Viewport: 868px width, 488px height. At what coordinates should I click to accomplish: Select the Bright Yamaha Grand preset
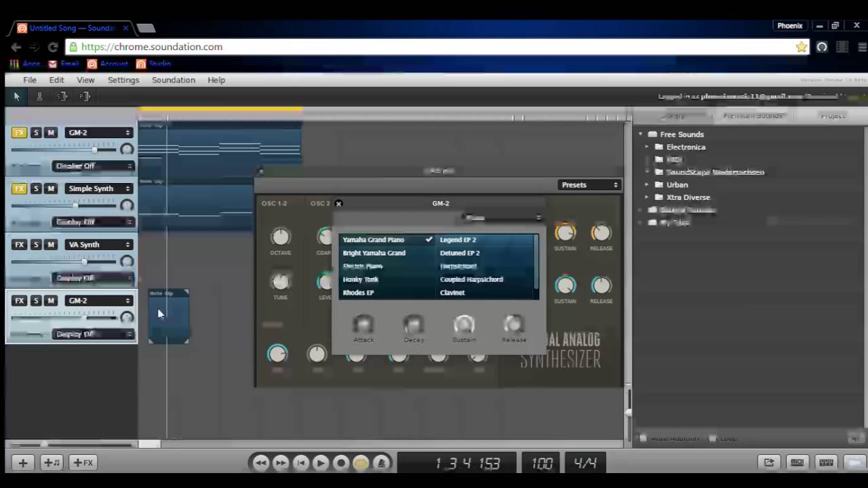click(374, 253)
